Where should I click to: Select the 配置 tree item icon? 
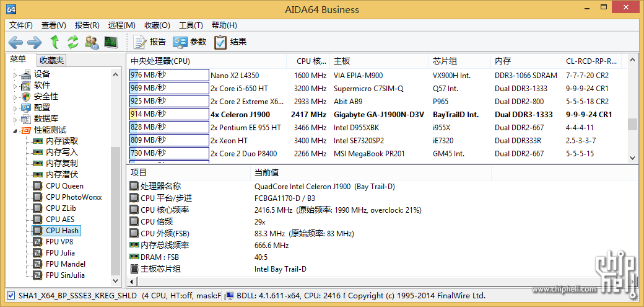(x=26, y=108)
